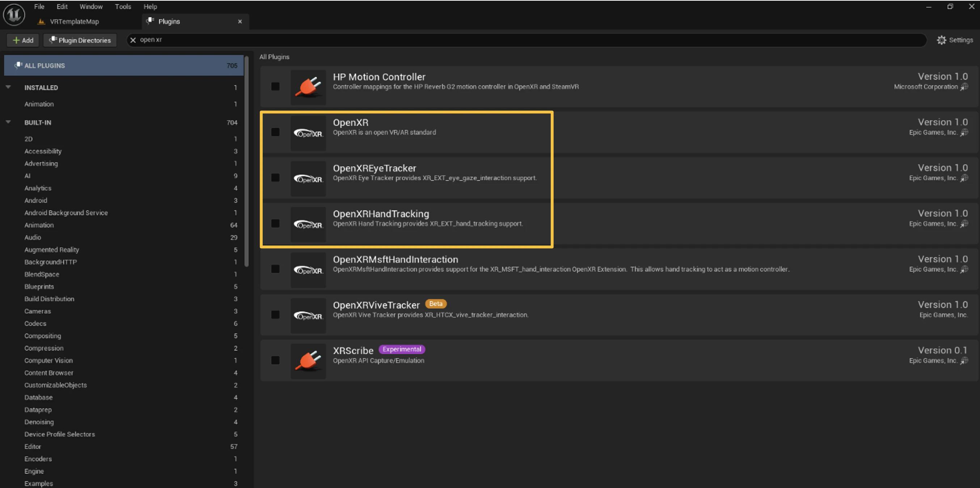Viewport: 980px width, 488px height.
Task: Select the AI category
Action: [x=28, y=176]
